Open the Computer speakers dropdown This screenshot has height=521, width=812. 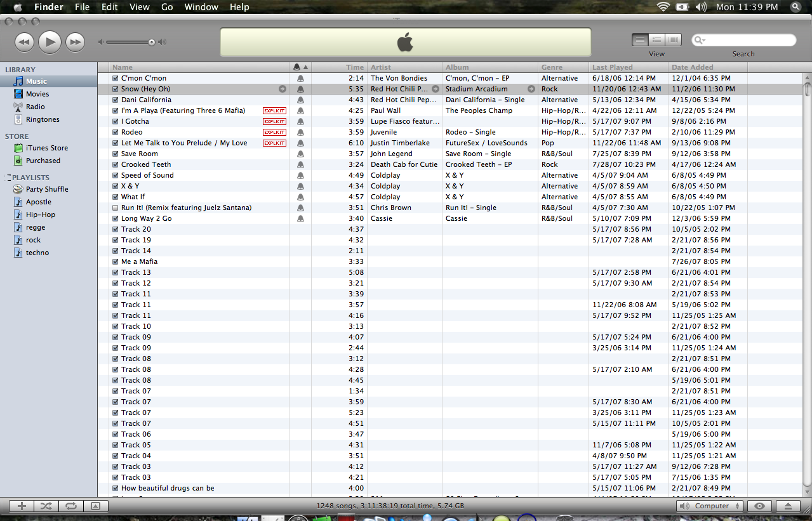[709, 506]
